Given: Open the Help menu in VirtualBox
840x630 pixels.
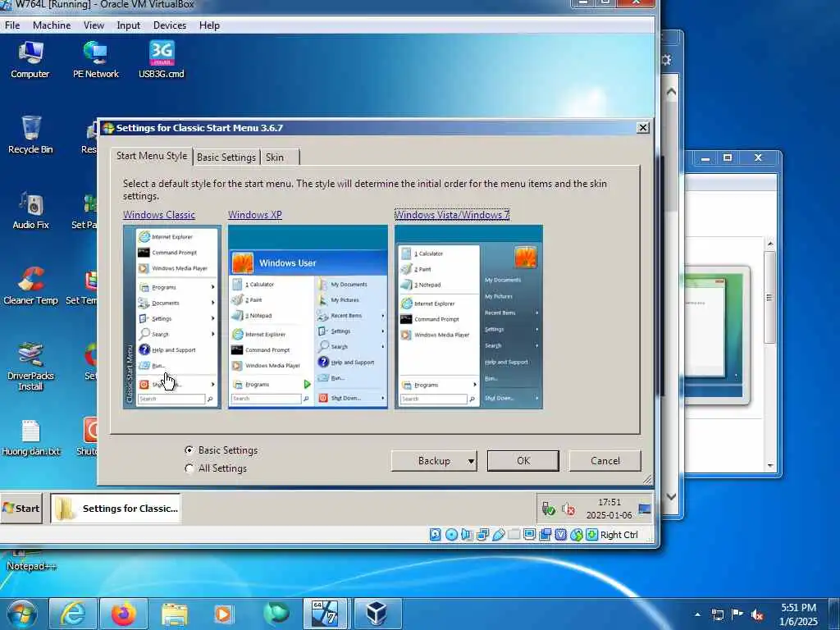Looking at the screenshot, I should (209, 25).
